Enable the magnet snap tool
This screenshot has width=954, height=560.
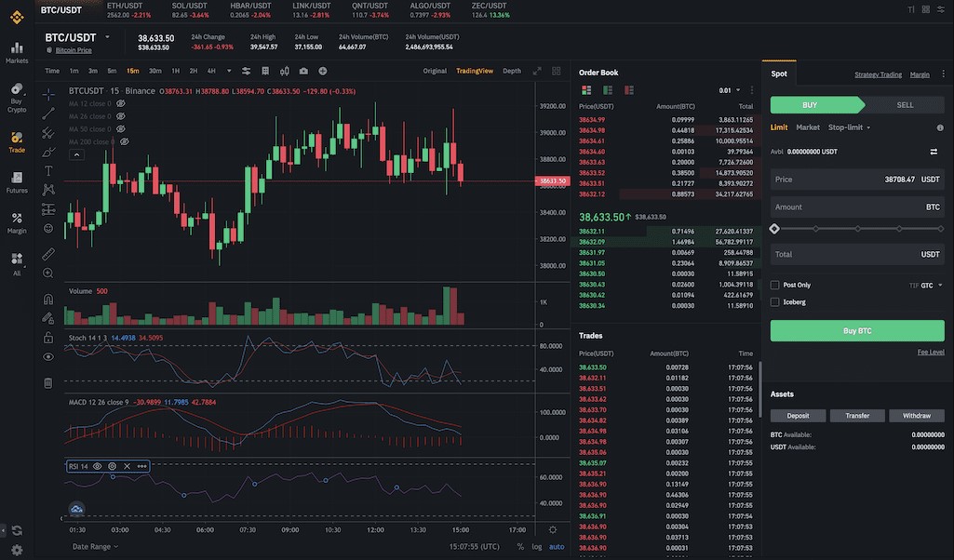(x=48, y=299)
